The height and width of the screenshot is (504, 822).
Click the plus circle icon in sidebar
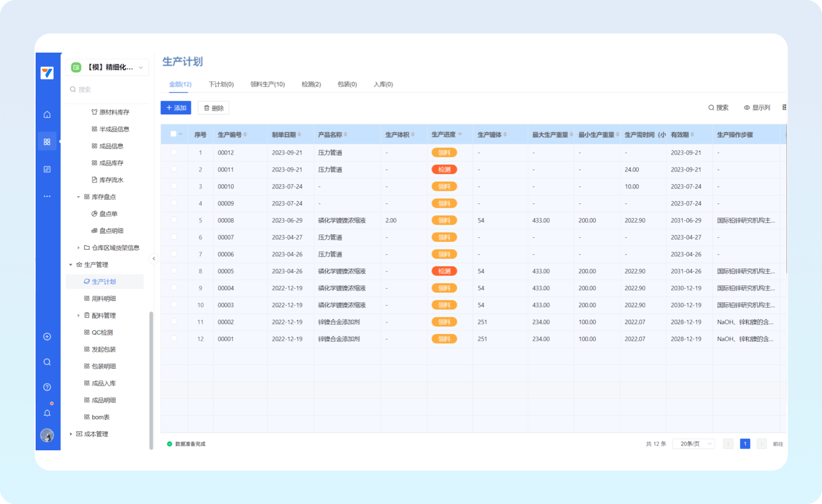pos(47,337)
